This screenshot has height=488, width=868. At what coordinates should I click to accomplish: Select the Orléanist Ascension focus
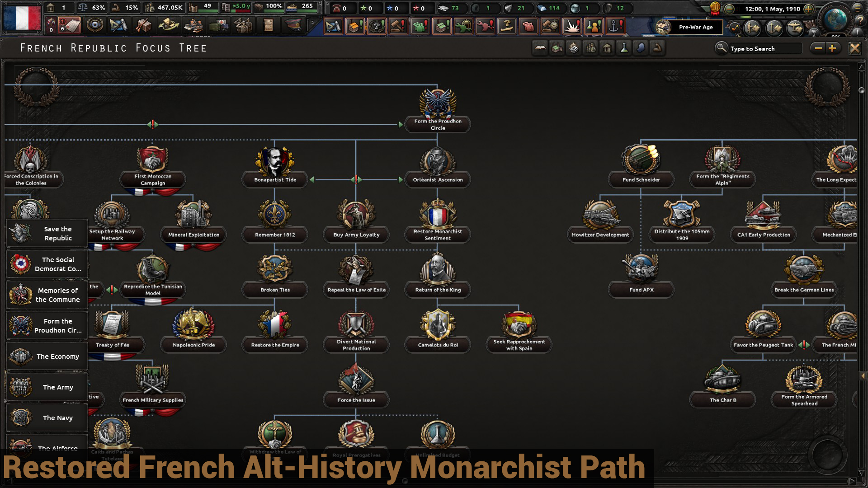(x=438, y=167)
